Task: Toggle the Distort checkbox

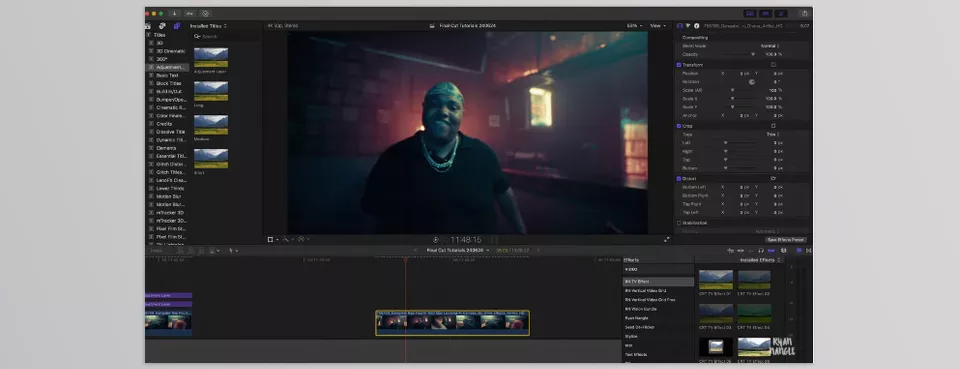Action: pyautogui.click(x=679, y=178)
